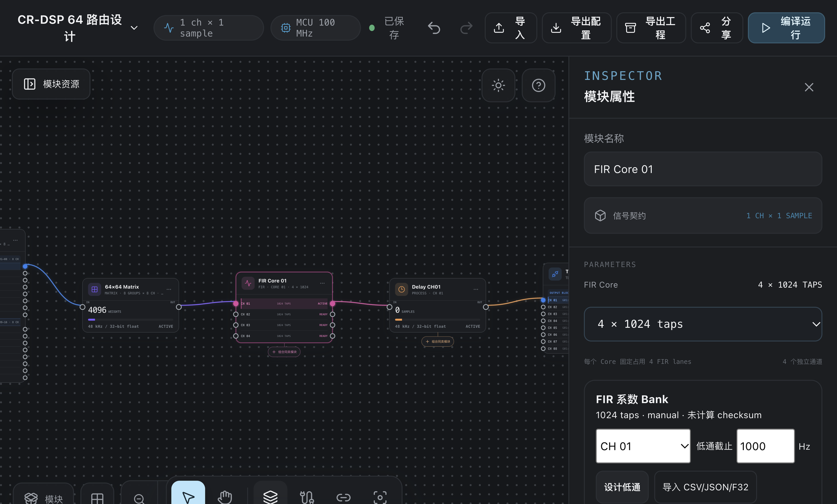This screenshot has height=504, width=837.
Task: Click the 64×64 Matrix weights progress bar
Action: click(x=130, y=319)
